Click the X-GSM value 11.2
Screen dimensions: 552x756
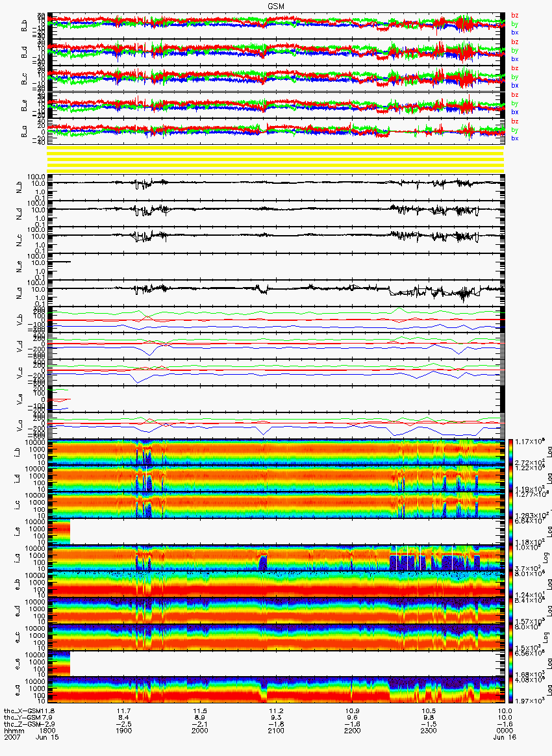tap(276, 711)
